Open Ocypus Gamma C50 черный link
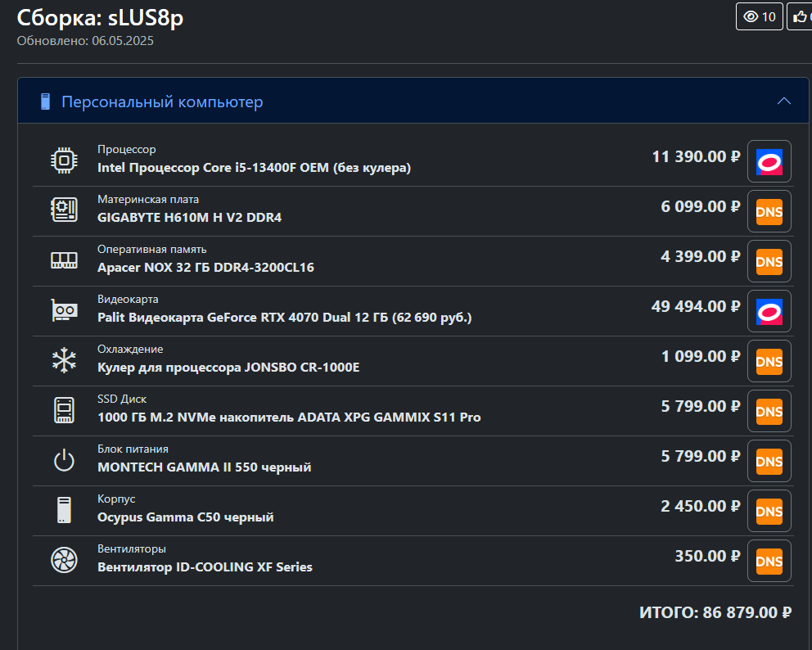Screen dimensions: 812x650 coord(185,517)
